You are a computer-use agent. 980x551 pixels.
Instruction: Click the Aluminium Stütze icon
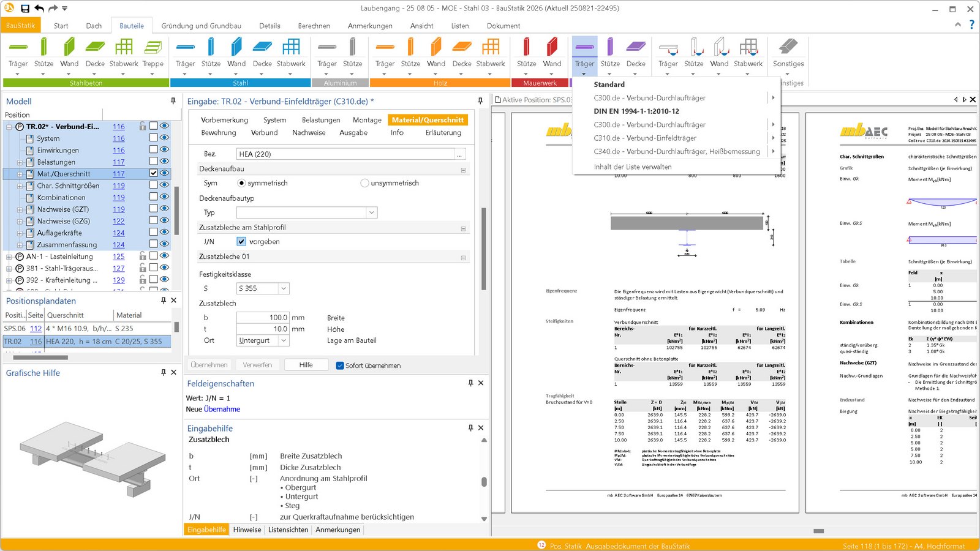[352, 48]
